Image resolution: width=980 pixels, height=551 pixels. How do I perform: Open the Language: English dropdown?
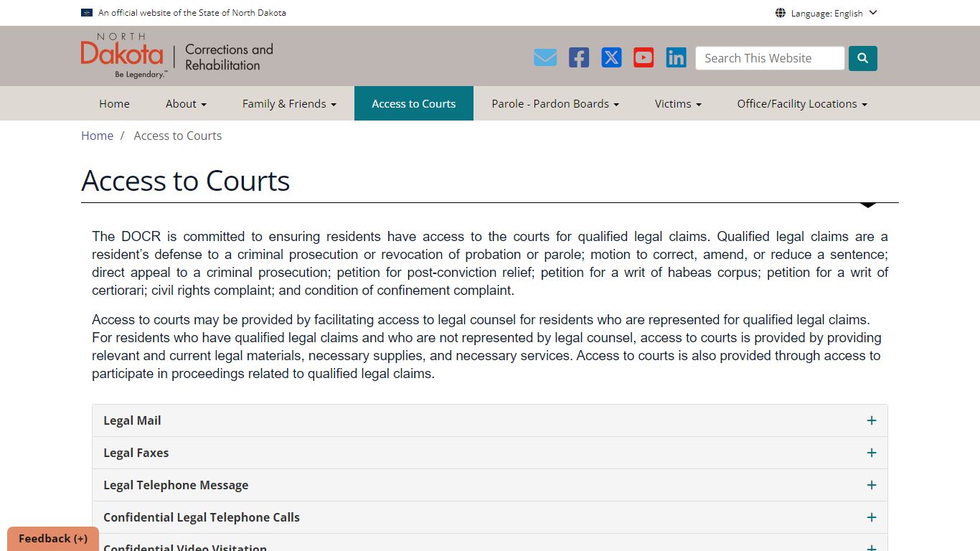826,13
